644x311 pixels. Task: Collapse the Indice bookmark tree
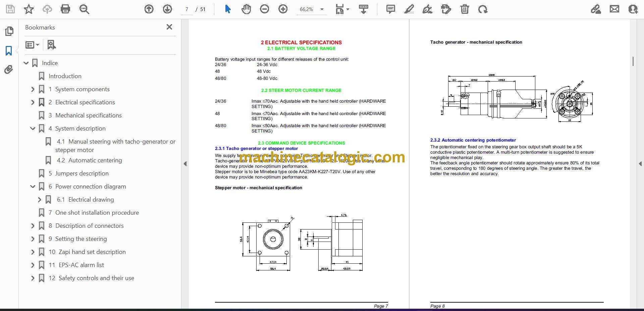[26, 63]
